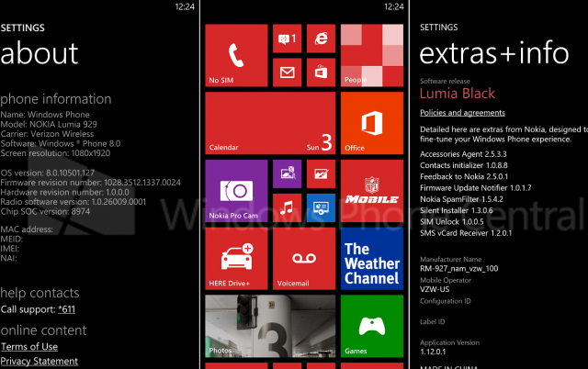Screen dimensions: 588x369
Task: Select the 'SIM Unlock 1.0.0.5' entry
Action: tap(451, 221)
